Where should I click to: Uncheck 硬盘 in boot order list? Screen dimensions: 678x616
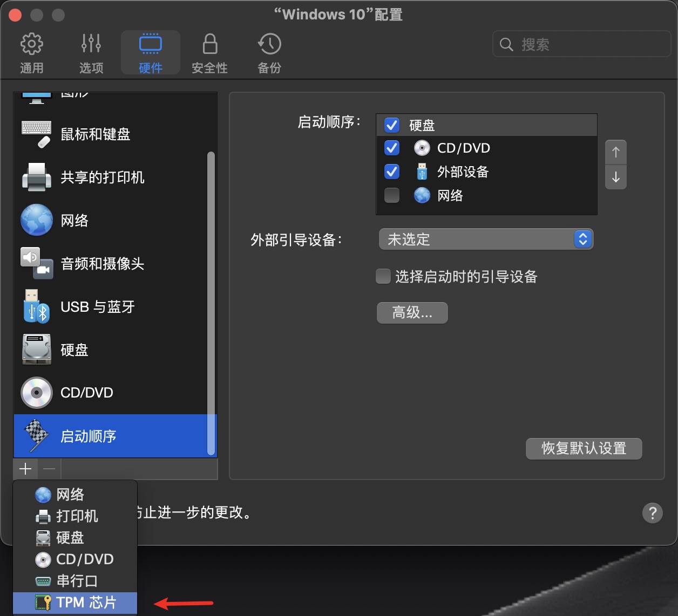(392, 125)
